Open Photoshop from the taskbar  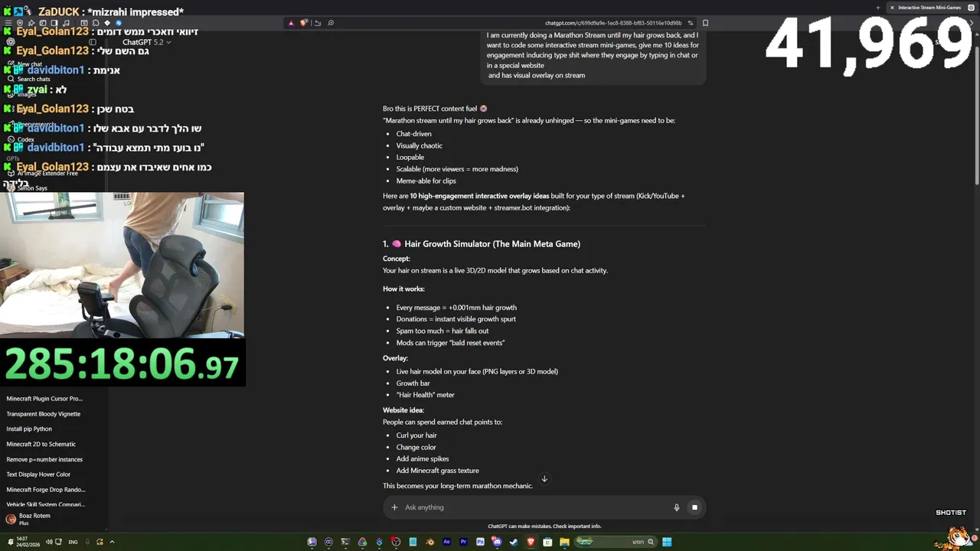tap(480, 542)
